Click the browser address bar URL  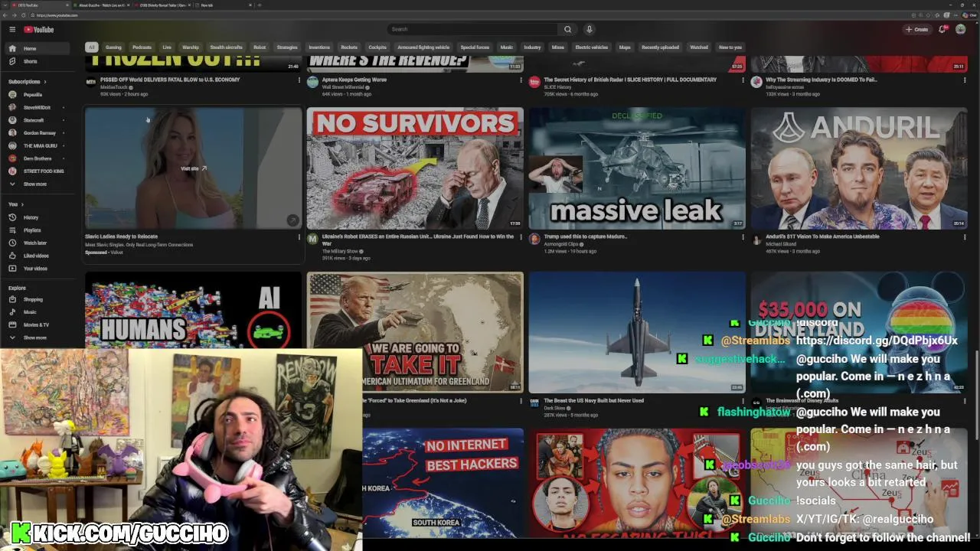58,15
